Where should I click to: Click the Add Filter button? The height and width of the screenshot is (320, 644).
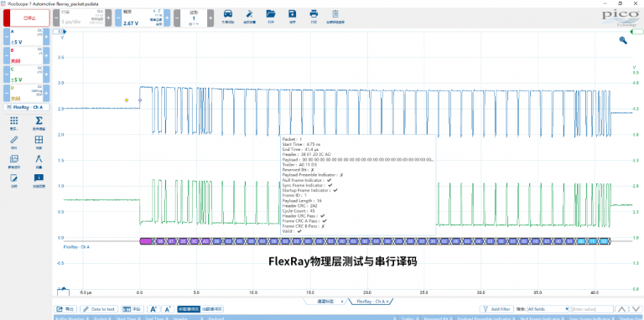click(497, 309)
